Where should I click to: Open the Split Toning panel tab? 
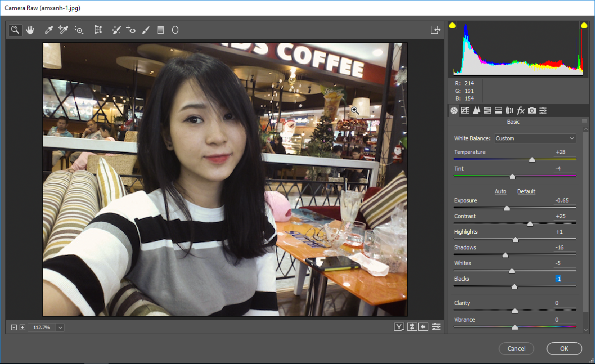[498, 111]
